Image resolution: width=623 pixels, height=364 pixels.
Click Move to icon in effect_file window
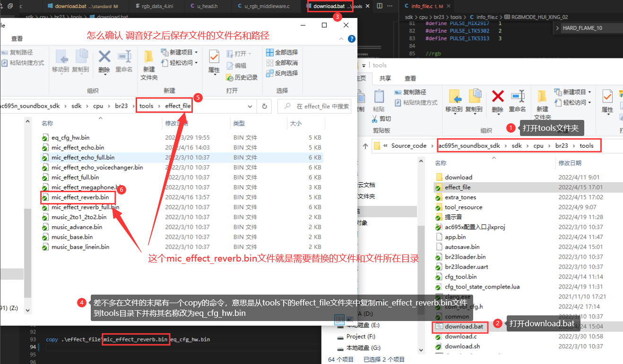coord(61,61)
